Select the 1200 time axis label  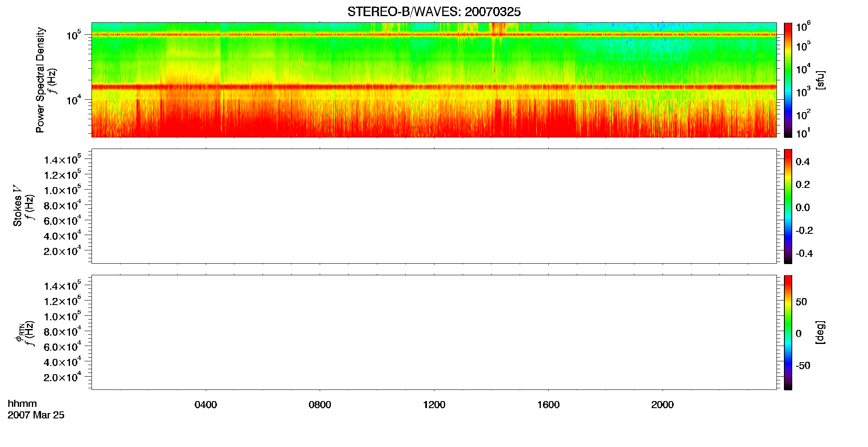(434, 405)
